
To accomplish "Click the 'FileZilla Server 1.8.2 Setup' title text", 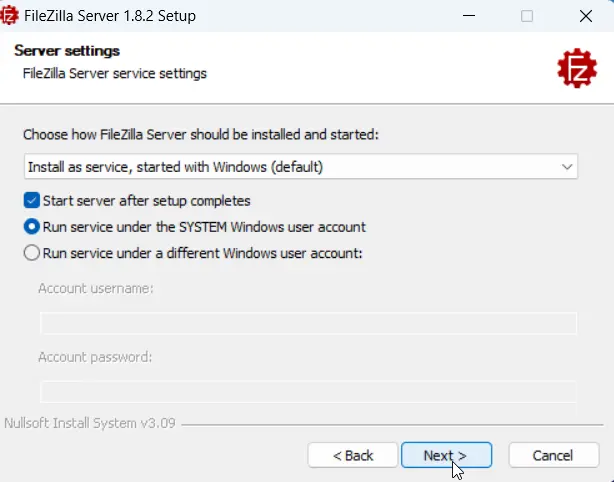I will (x=110, y=16).
